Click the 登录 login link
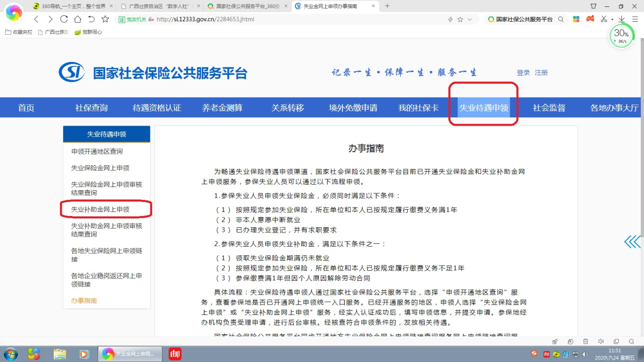Viewport: 644px width, 362px height. point(523,72)
